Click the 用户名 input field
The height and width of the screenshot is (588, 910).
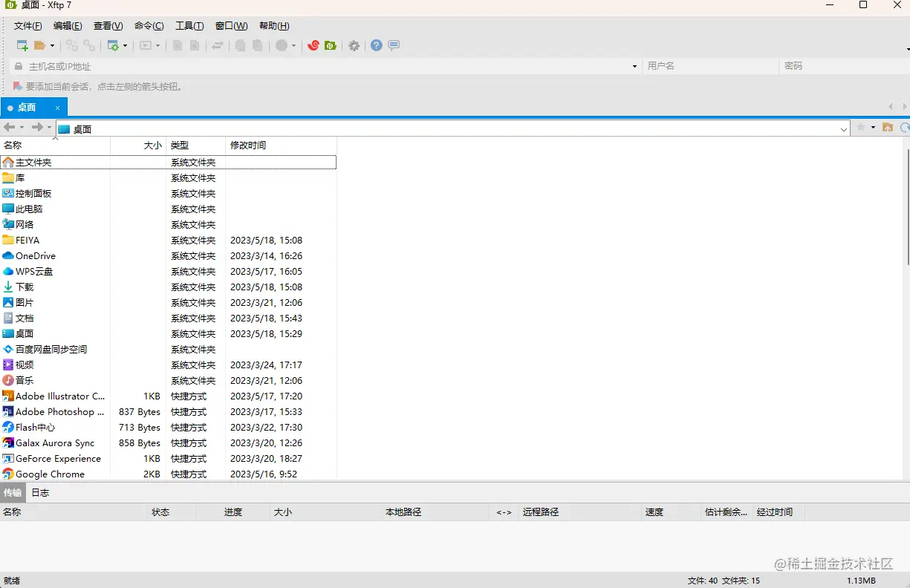tap(711, 66)
